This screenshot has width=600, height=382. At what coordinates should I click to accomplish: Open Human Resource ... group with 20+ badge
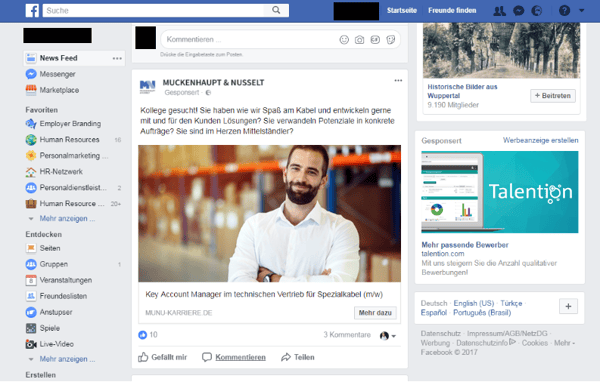(x=73, y=204)
